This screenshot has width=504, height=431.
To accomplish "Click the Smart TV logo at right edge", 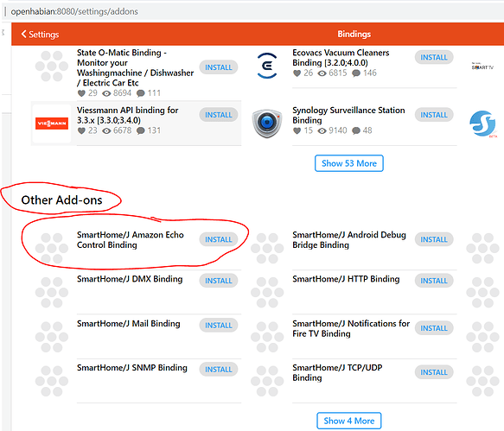I will [x=482, y=67].
